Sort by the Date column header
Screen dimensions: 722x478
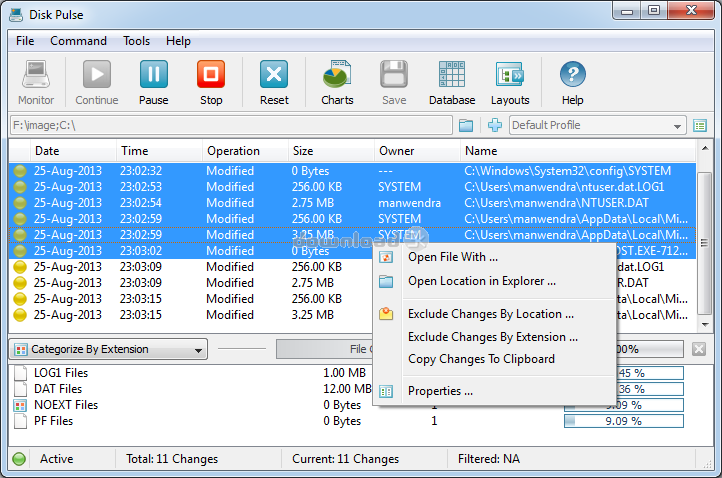tap(73, 151)
